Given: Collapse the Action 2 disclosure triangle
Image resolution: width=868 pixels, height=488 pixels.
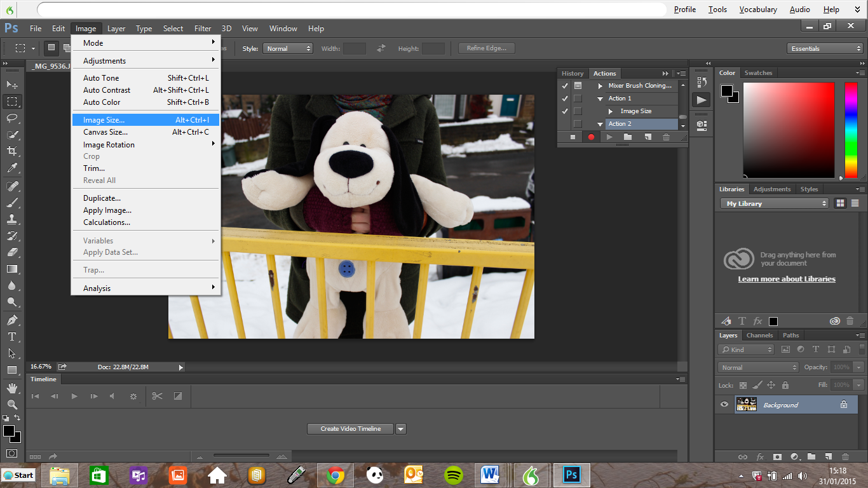Looking at the screenshot, I should (599, 123).
